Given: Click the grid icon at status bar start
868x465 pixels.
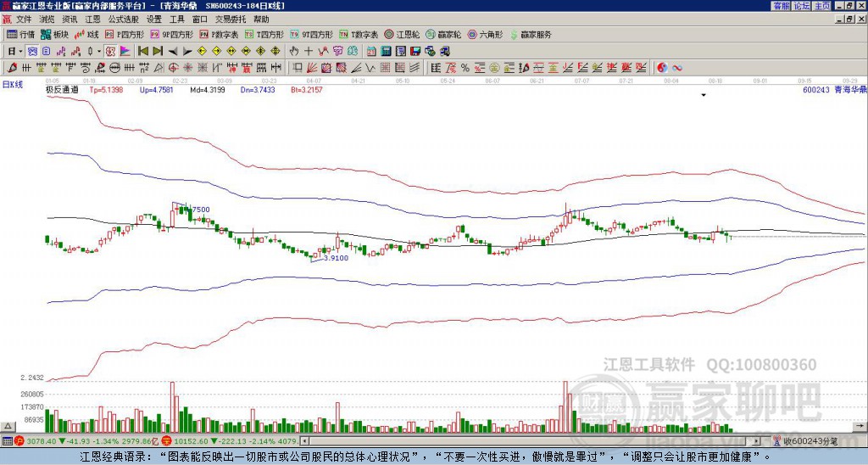Looking at the screenshot, I should [7, 441].
